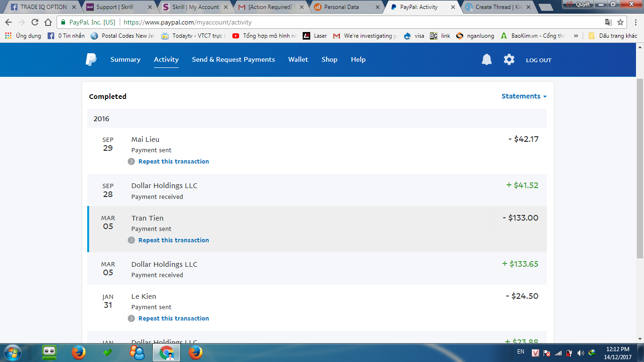The image size is (644, 362).
Task: Open account settings gear icon
Action: tap(509, 59)
